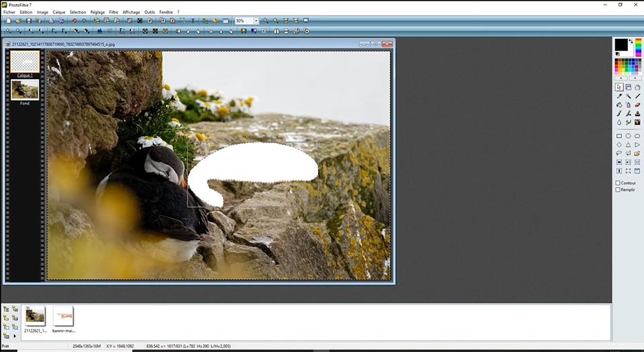644x352 pixels.
Task: Open the Calque menu
Action: pyautogui.click(x=59, y=12)
